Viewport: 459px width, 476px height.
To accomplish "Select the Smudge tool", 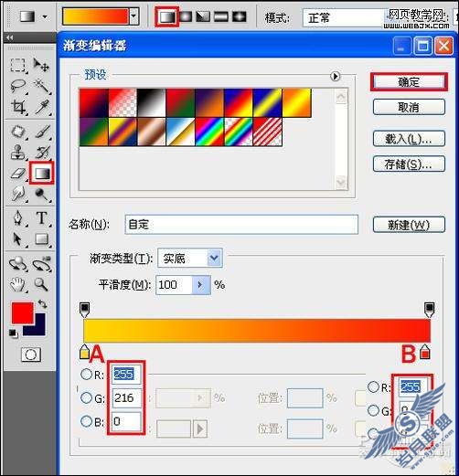I will coord(17,194).
